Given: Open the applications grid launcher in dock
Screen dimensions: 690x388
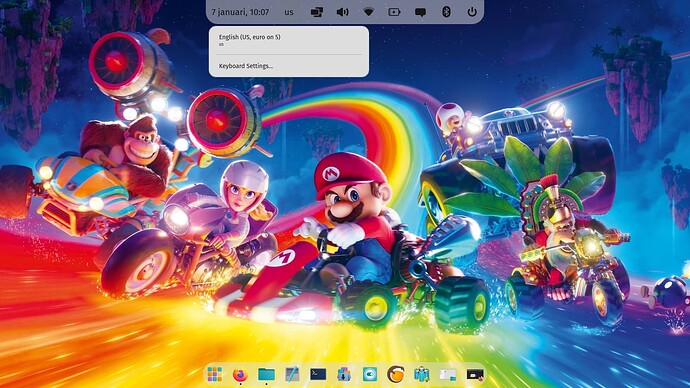Looking at the screenshot, I should coord(214,374).
